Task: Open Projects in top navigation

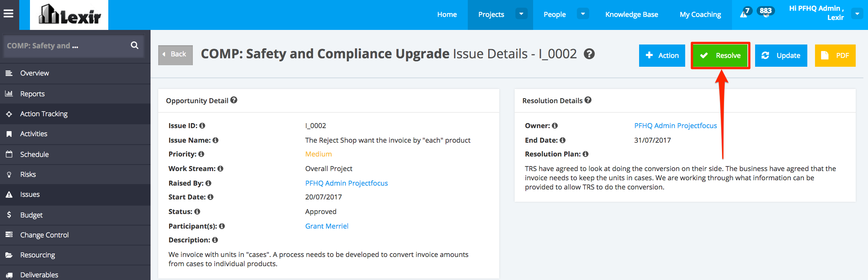Action: [491, 14]
